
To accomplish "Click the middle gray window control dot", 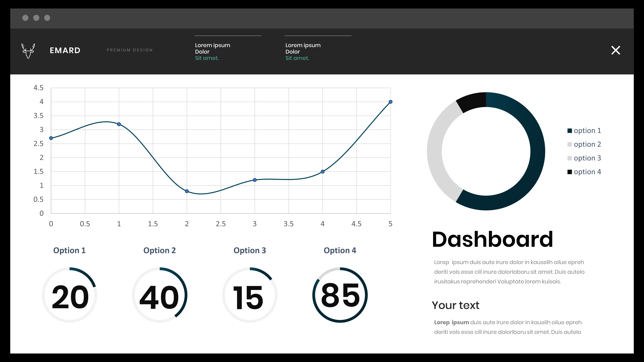I will (x=36, y=18).
